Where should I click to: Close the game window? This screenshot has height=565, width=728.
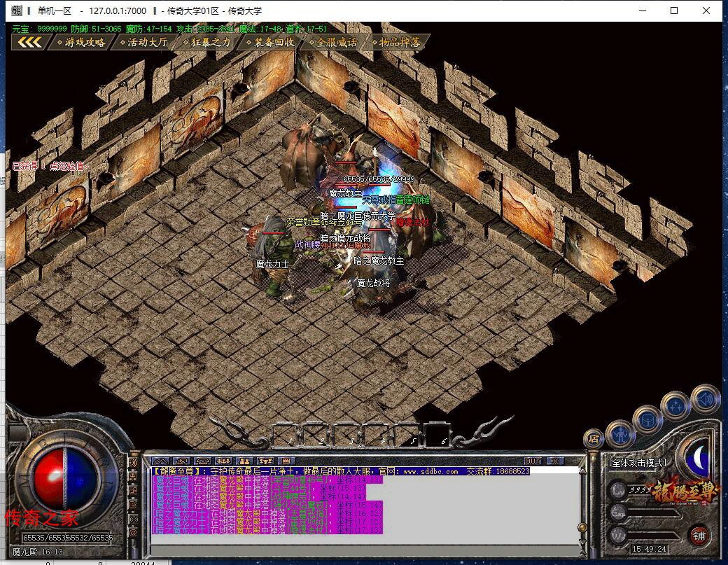click(706, 11)
